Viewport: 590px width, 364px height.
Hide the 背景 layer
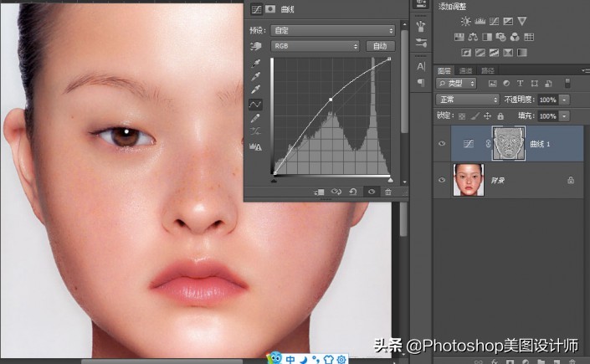[x=442, y=179]
